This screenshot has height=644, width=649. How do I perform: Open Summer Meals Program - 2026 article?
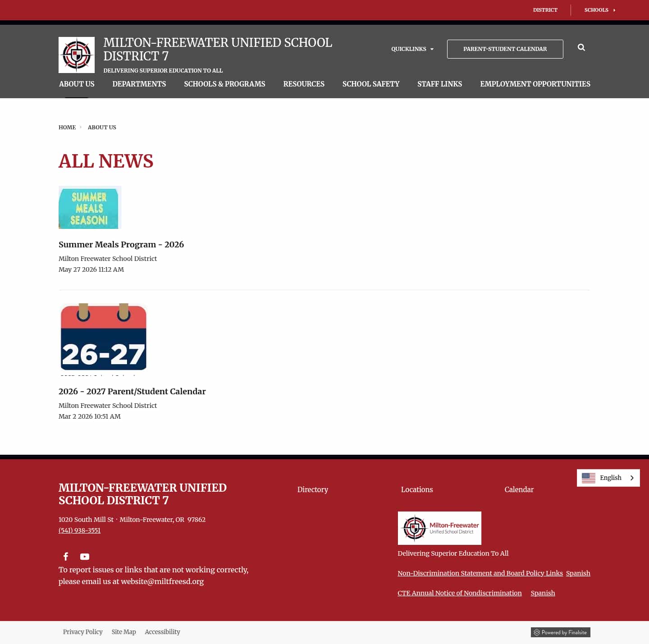point(121,244)
